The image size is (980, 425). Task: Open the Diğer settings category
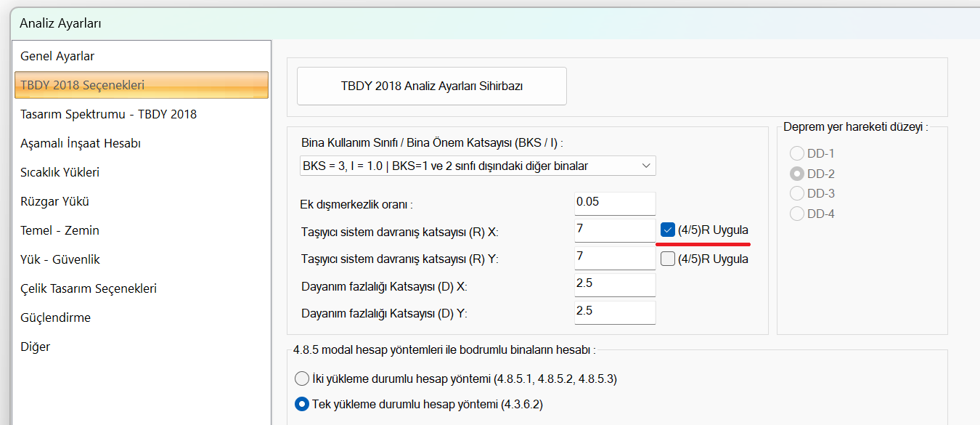coord(35,347)
